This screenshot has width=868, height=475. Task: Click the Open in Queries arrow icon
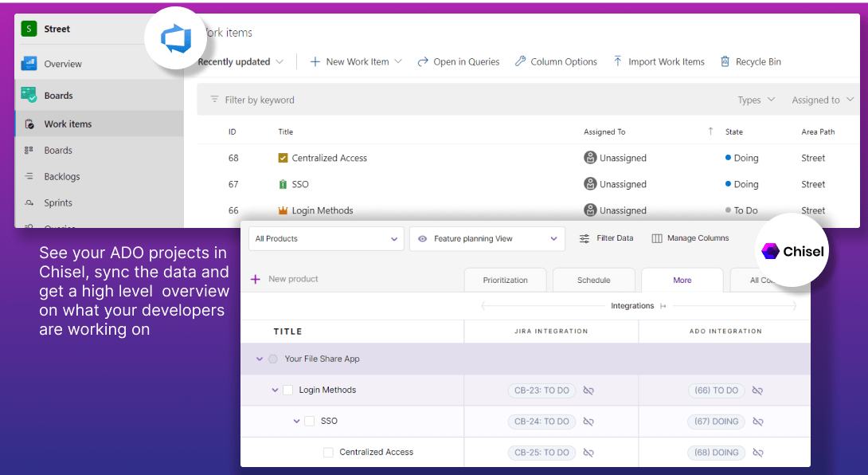(422, 61)
